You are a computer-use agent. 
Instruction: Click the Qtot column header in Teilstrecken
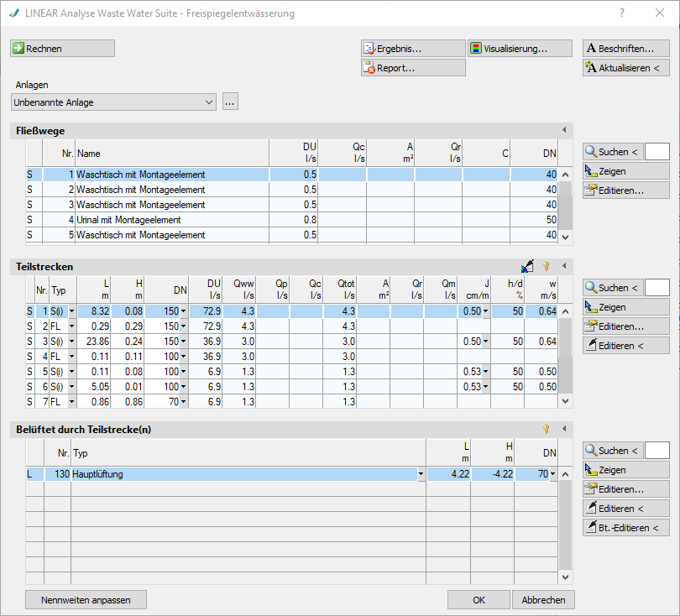tap(339, 290)
